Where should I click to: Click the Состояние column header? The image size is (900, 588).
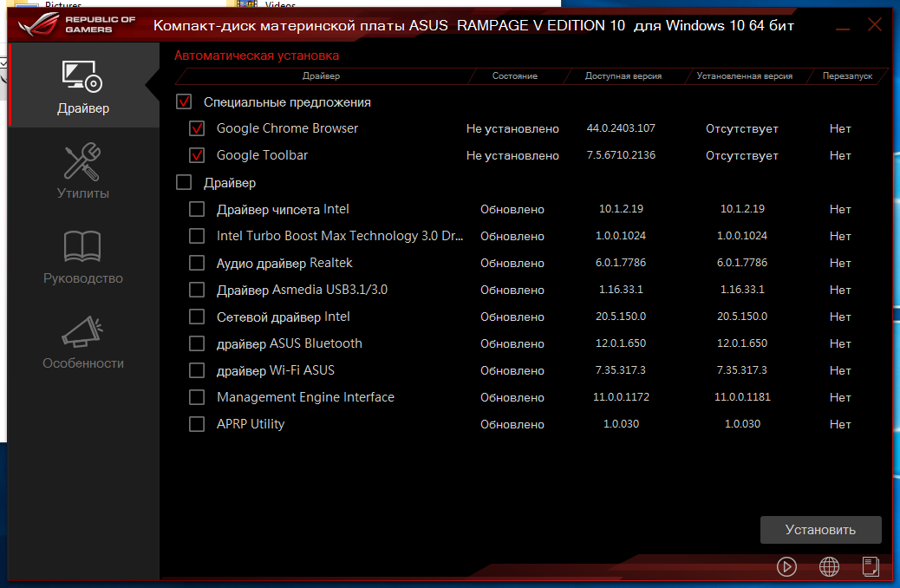point(515,75)
